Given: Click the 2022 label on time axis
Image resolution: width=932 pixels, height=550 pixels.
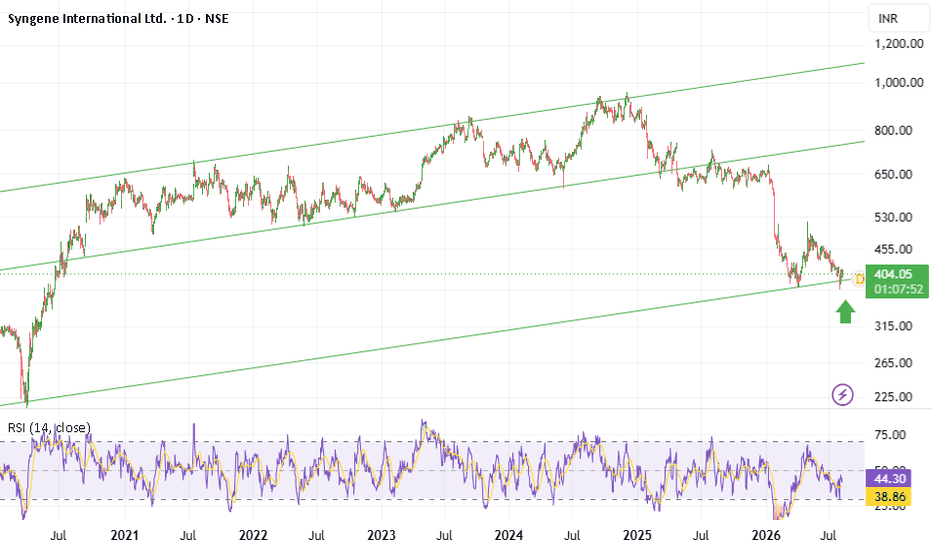Looking at the screenshot, I should click(253, 536).
